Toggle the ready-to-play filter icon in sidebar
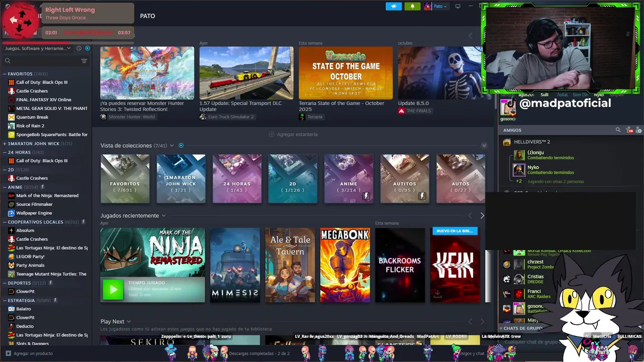Viewport: 644px width, 362px height. pyautogui.click(x=88, y=48)
